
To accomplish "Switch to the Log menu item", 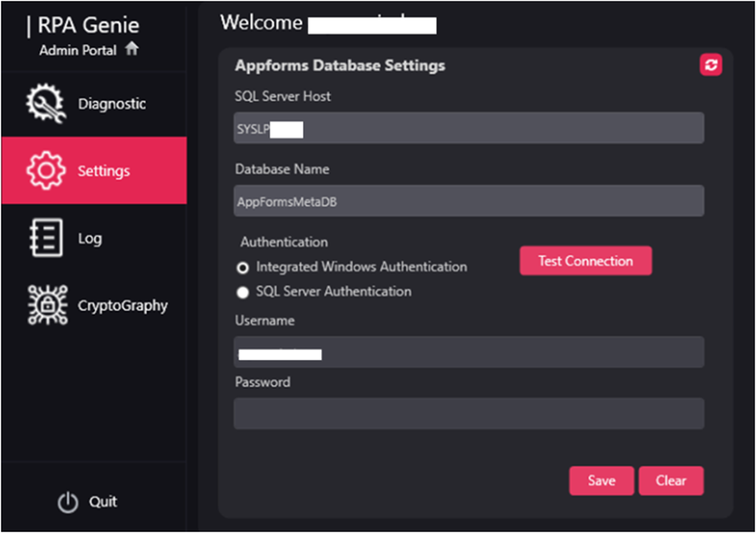I will pyautogui.click(x=94, y=238).
